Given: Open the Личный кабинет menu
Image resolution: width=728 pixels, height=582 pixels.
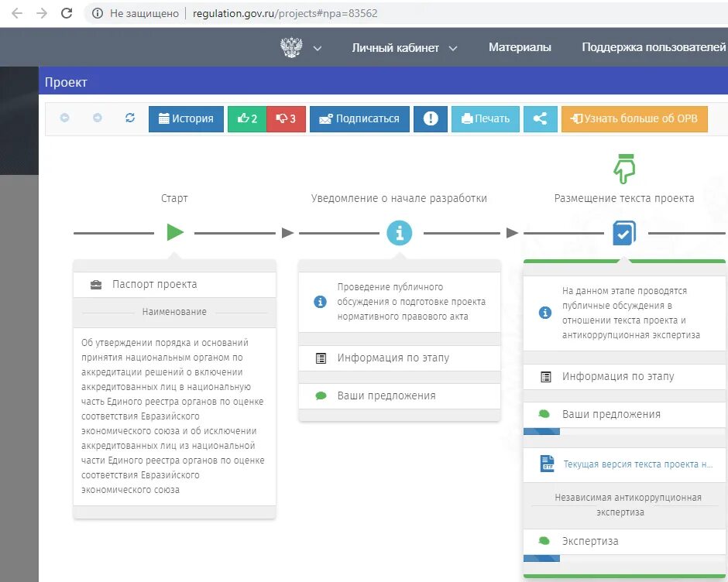Looking at the screenshot, I should coord(395,48).
